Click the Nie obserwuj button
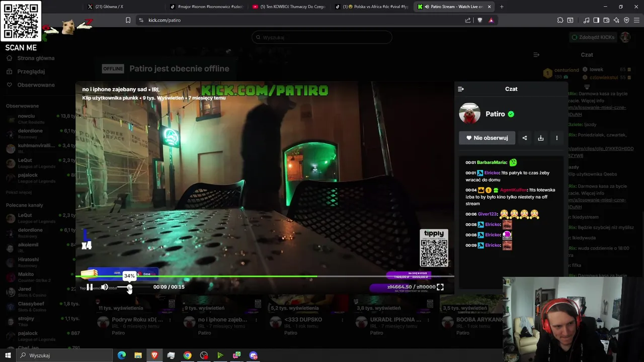 [487, 138]
